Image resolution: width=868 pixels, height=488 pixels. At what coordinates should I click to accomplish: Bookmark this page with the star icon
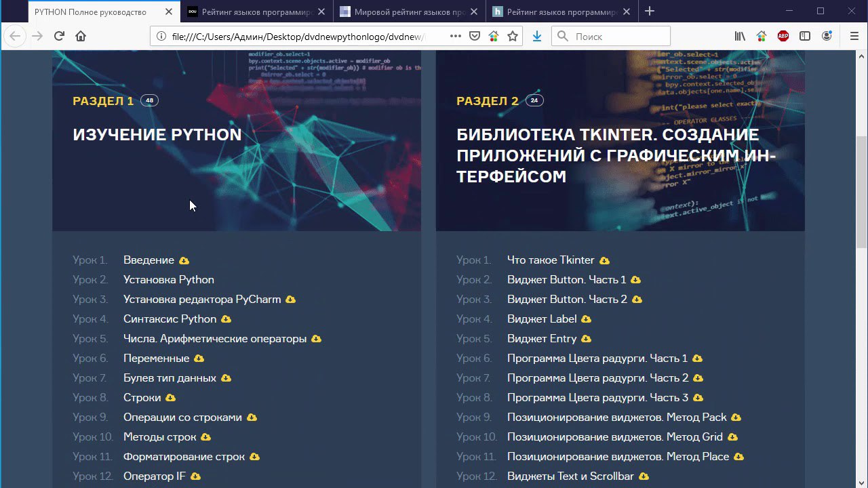[x=513, y=37]
